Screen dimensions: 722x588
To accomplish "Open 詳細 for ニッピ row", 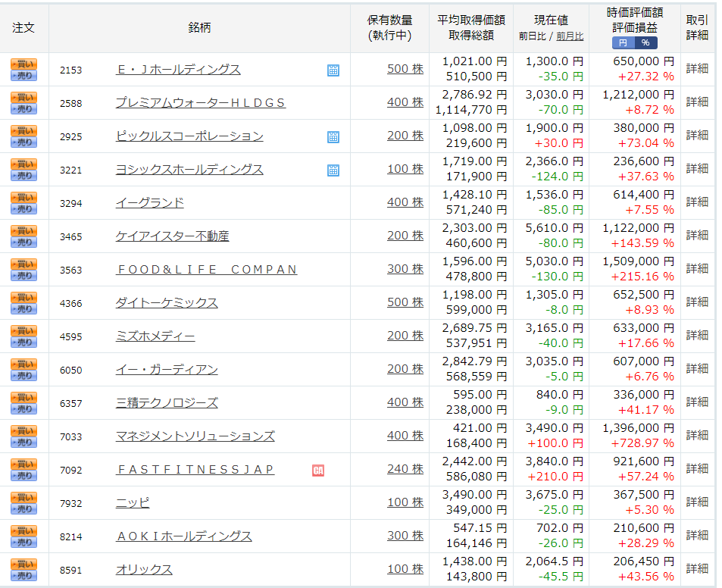I will click(x=697, y=502).
